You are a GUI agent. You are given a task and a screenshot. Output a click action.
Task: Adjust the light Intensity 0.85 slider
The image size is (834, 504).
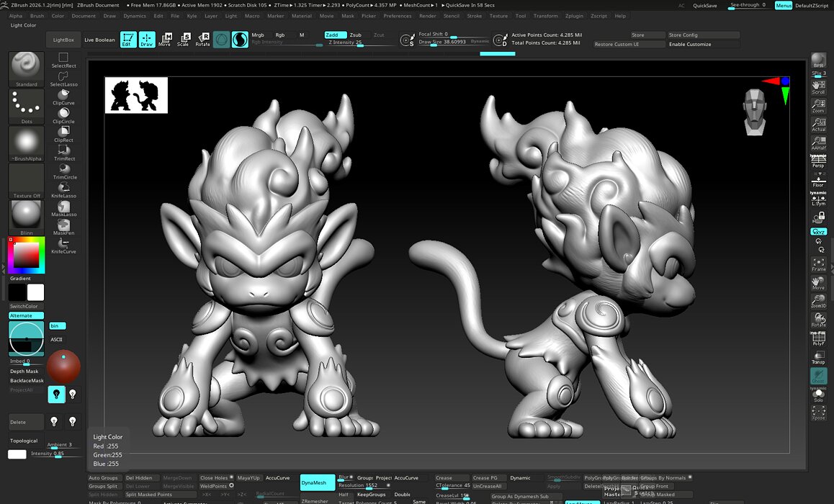pos(55,454)
